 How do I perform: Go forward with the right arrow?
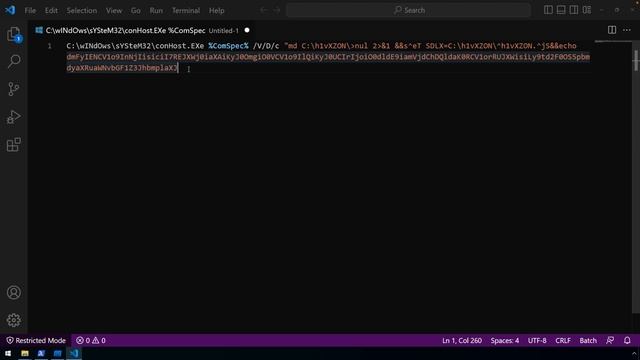277,10
